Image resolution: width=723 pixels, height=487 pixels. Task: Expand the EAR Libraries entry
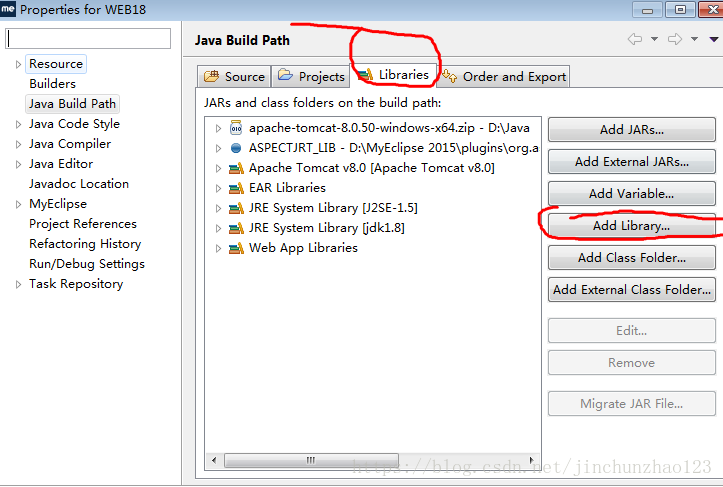(218, 188)
